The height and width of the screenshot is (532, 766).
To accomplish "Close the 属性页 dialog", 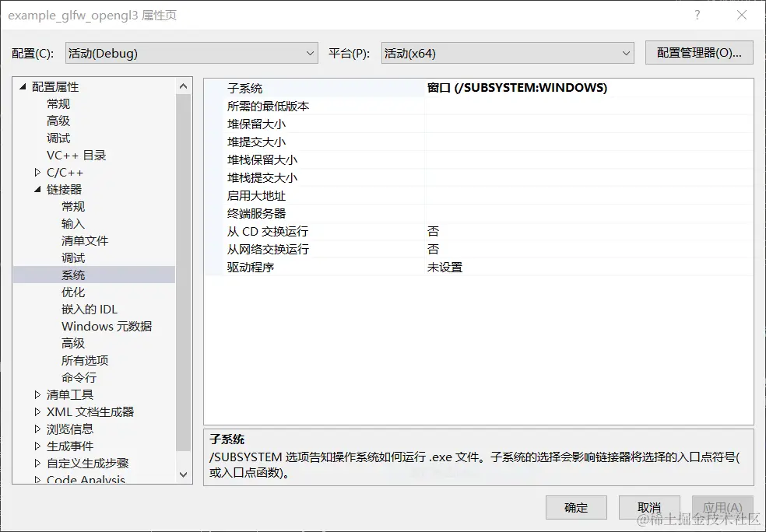I will pyautogui.click(x=742, y=15).
